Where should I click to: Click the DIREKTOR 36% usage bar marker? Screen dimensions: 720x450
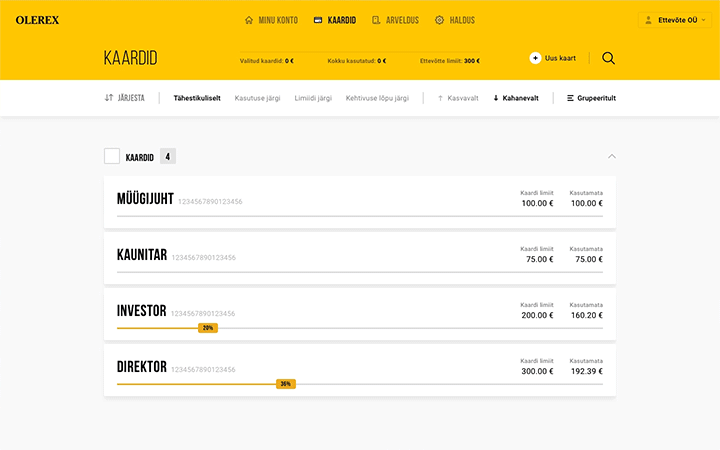pos(285,384)
